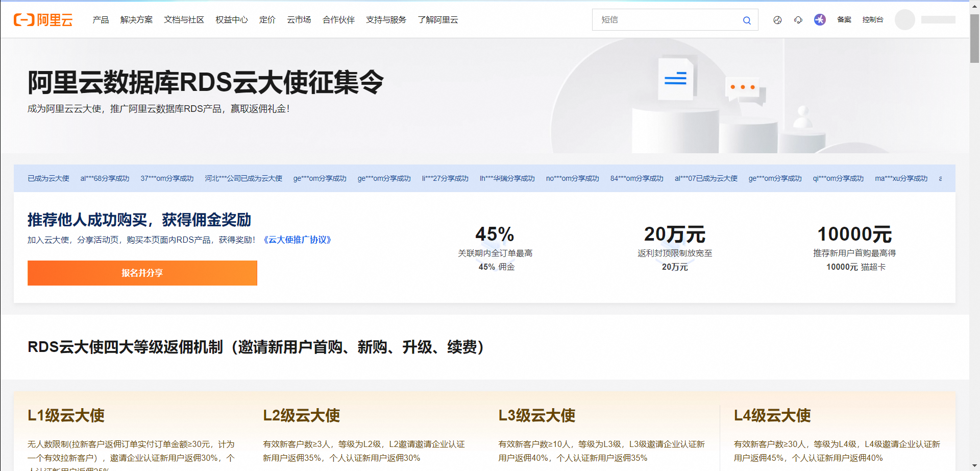Click the large 10000元 statistic heading
This screenshot has width=980, height=471.
[855, 234]
